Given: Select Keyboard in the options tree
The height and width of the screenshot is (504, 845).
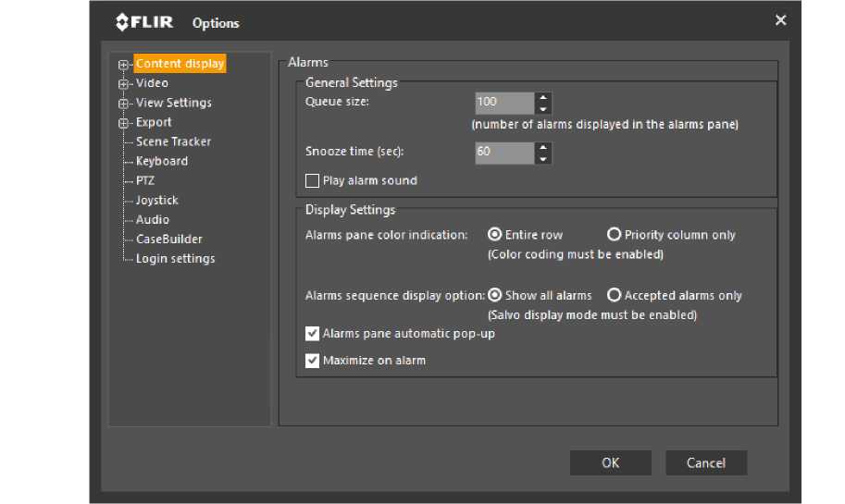Looking at the screenshot, I should tap(162, 161).
